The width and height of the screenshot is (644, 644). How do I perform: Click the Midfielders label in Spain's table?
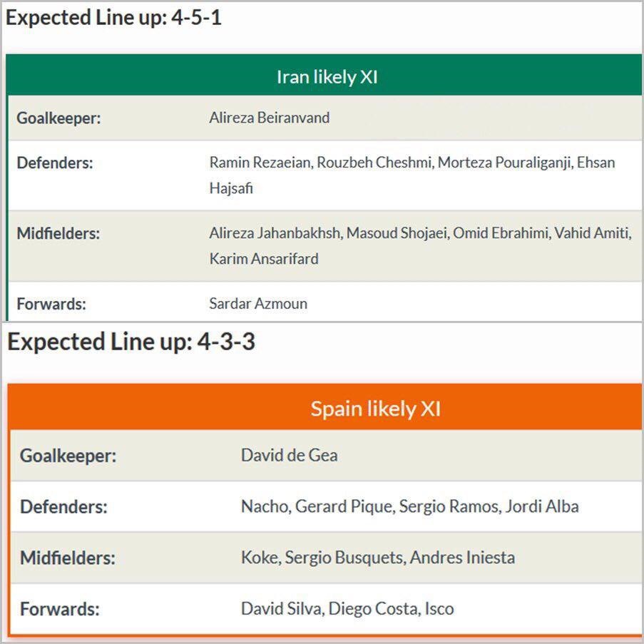(x=67, y=558)
